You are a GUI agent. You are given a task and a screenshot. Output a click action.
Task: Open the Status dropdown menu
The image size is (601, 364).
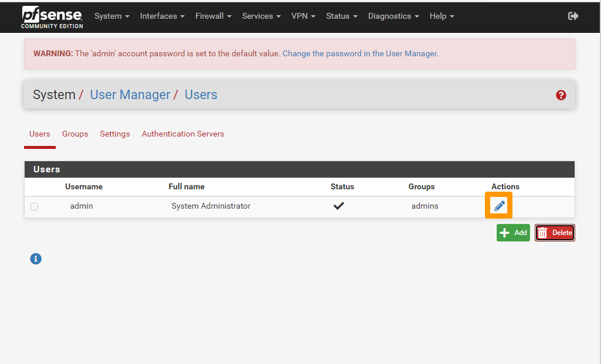click(341, 16)
